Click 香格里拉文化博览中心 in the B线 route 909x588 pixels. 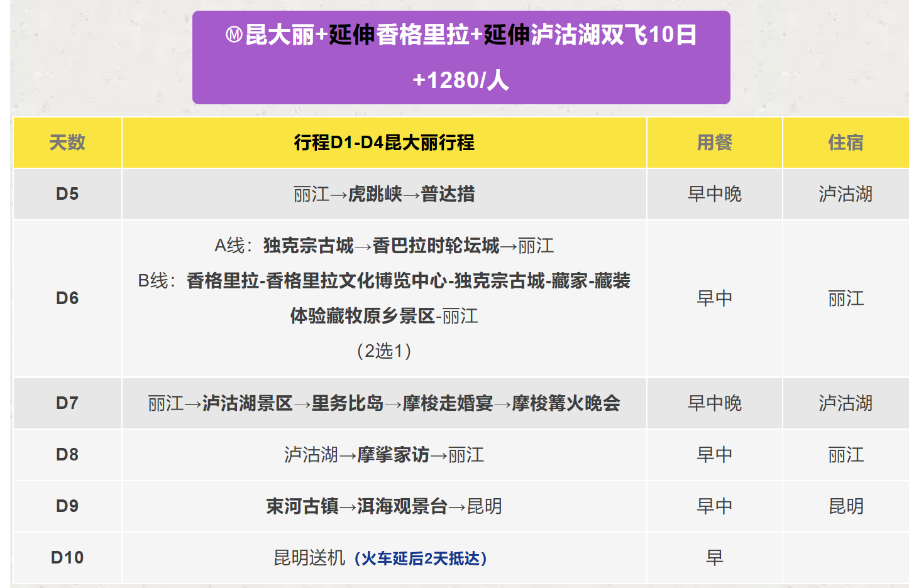point(356,281)
